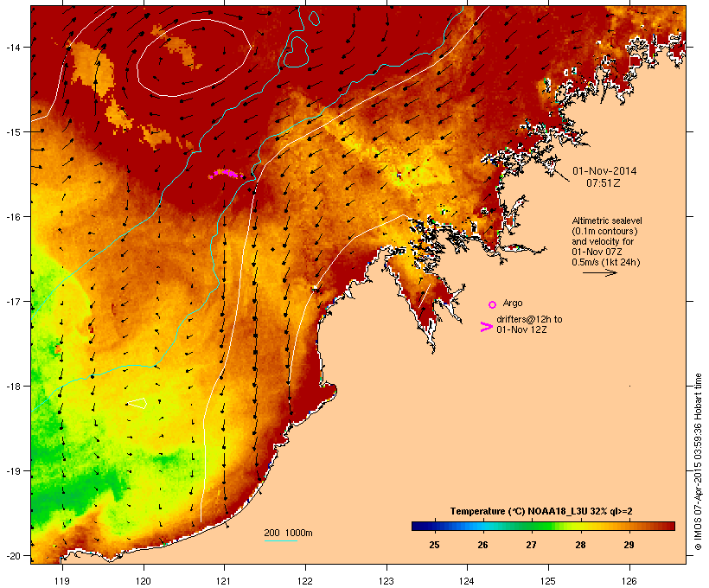The image size is (709, 588).
Task: Click the colorbar value 28
Action: 580,545
